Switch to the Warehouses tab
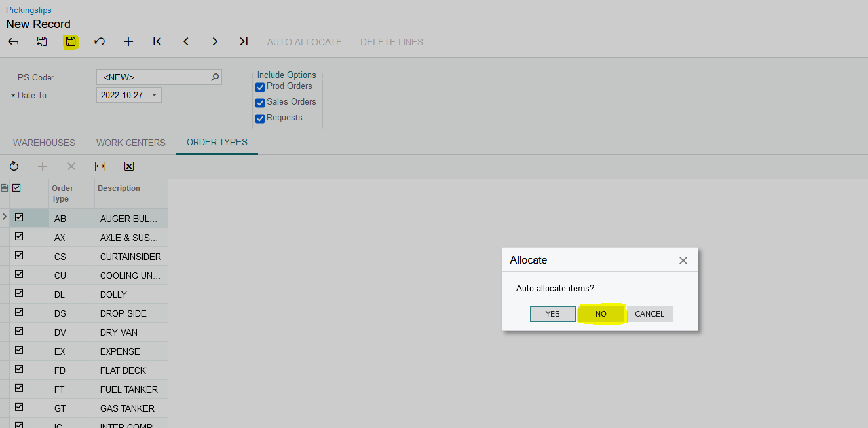Screen dimensions: 868x428 44,143
